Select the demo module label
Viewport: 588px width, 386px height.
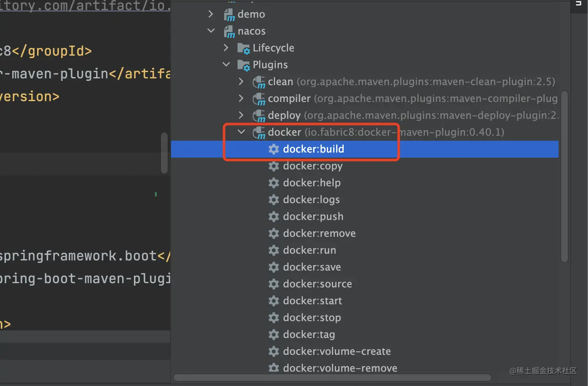coord(251,14)
